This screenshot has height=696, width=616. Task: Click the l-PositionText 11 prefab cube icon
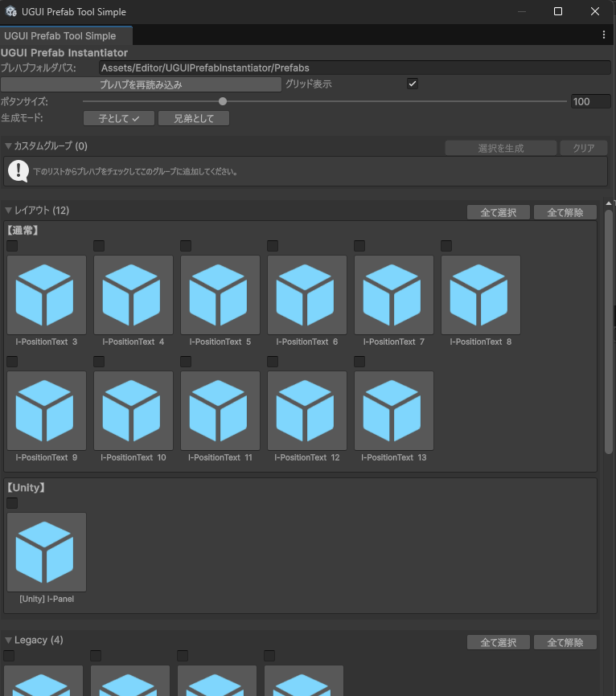click(x=220, y=411)
